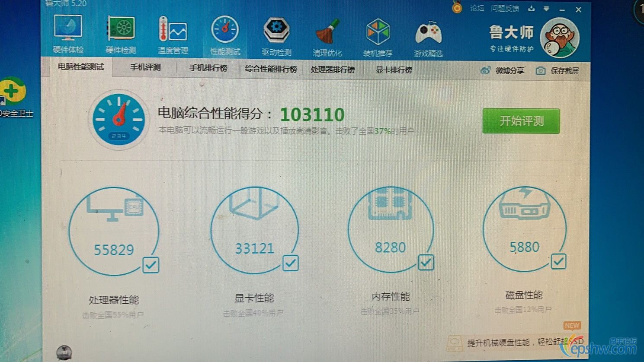Viewport: 644px width, 362px height.
Task: Switch to 显卡排行榜 tab
Action: point(394,70)
